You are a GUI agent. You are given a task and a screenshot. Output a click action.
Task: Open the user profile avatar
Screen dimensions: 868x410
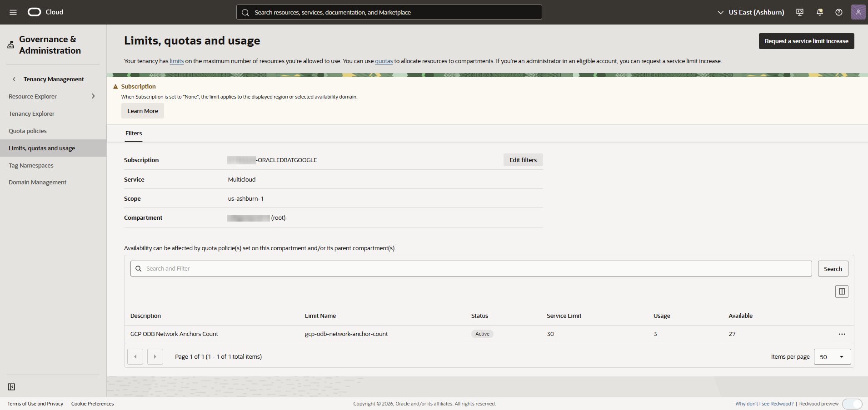pyautogui.click(x=858, y=12)
